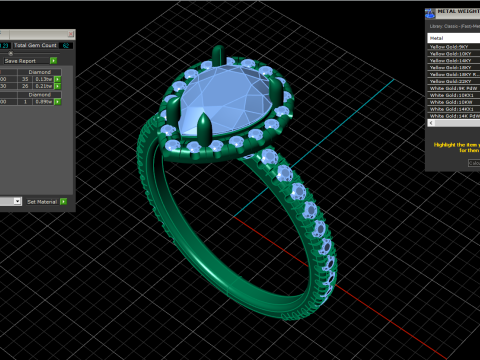This screenshot has width=480, height=360.
Task: Click green arrow on the 0.89tw diamond row
Action: click(x=58, y=102)
